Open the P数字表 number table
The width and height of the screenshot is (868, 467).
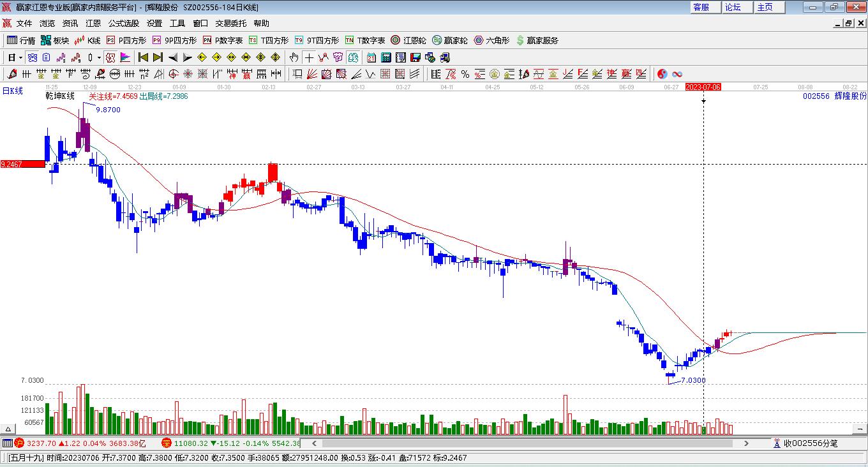tap(223, 40)
